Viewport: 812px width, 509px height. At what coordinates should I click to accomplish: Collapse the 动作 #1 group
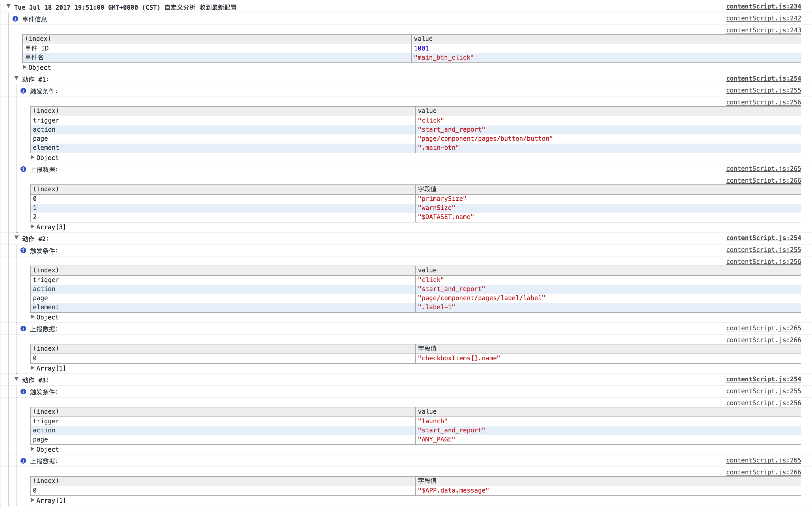click(x=16, y=78)
